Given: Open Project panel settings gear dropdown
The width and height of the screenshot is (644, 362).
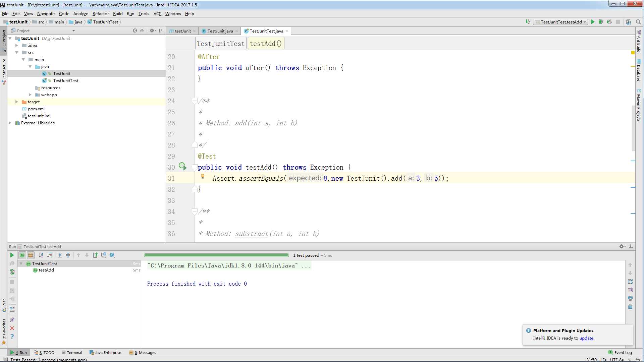Looking at the screenshot, I should (x=153, y=31).
